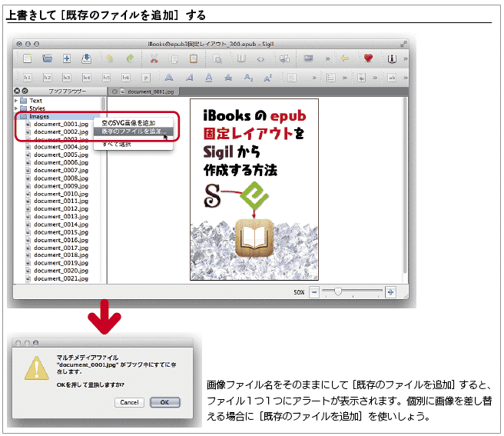Click the decrease indent icon
The width and height of the screenshot is (504, 436).
tap(362, 78)
